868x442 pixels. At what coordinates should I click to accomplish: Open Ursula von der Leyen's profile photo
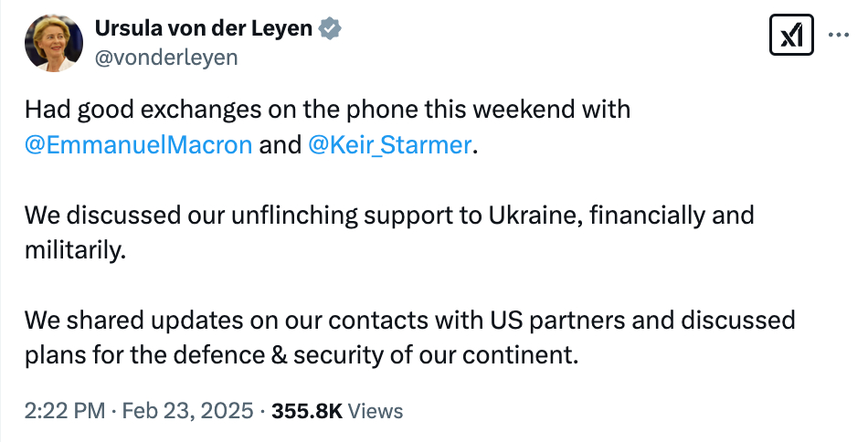54,42
